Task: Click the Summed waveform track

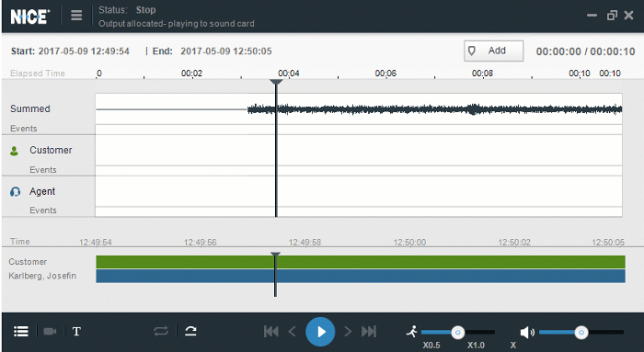Action: pos(359,108)
